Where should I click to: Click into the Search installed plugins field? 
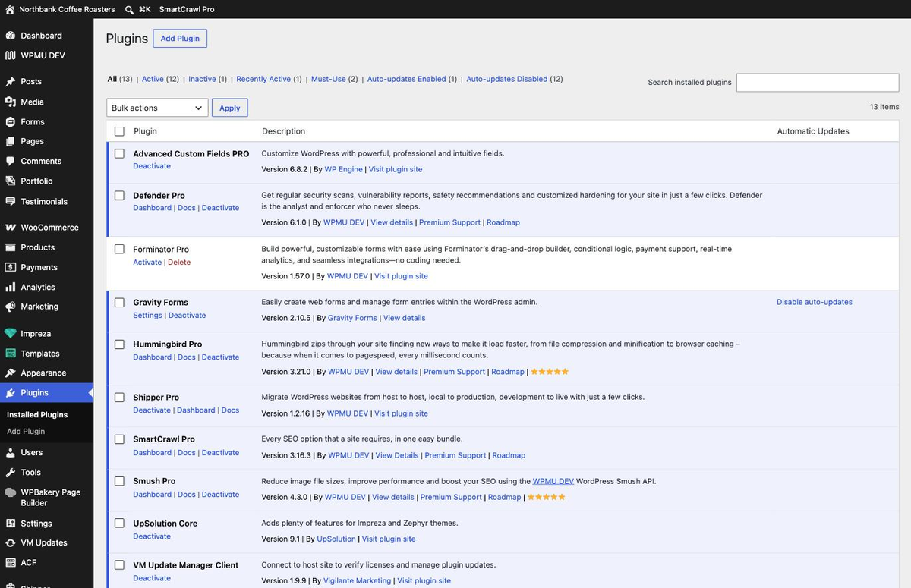818,82
